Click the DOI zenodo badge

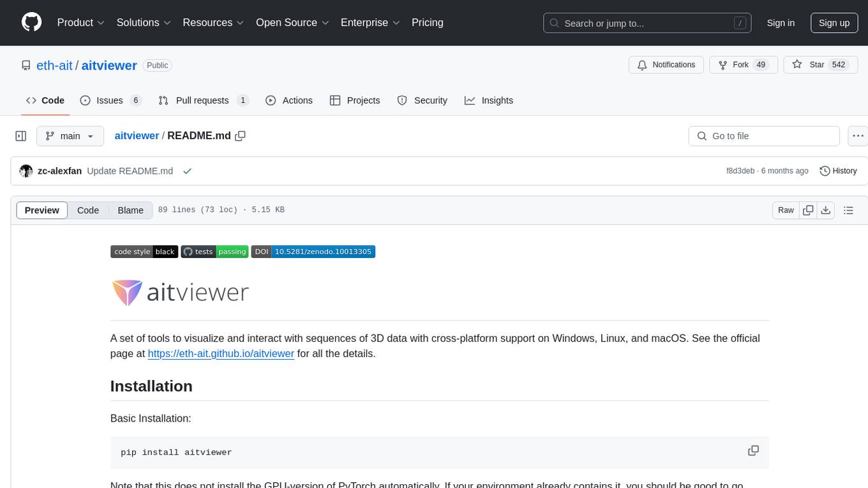[313, 252]
